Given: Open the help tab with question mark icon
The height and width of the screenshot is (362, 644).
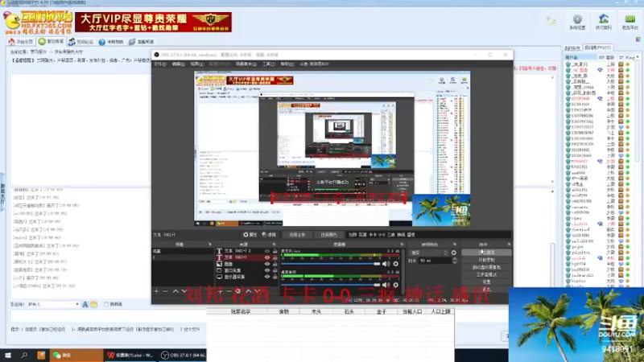Looking at the screenshot, I should [111, 42].
